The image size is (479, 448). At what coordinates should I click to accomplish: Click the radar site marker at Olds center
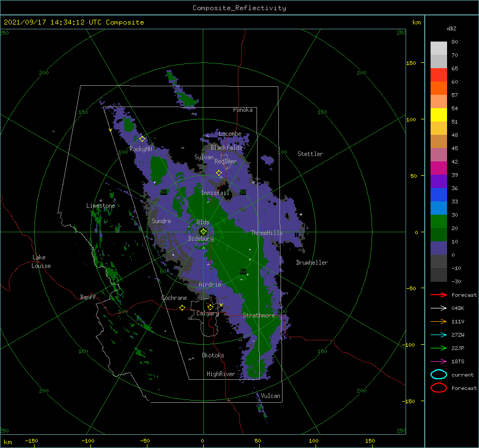203,232
